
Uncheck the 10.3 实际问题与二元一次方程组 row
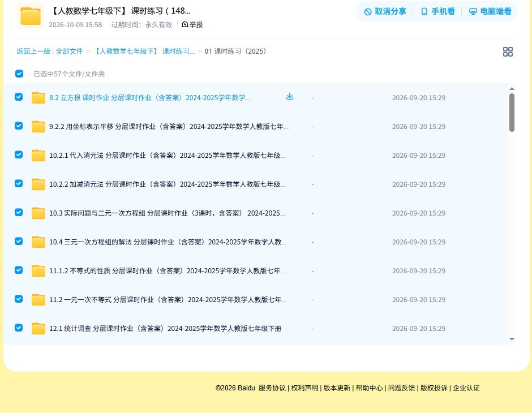coord(19,212)
